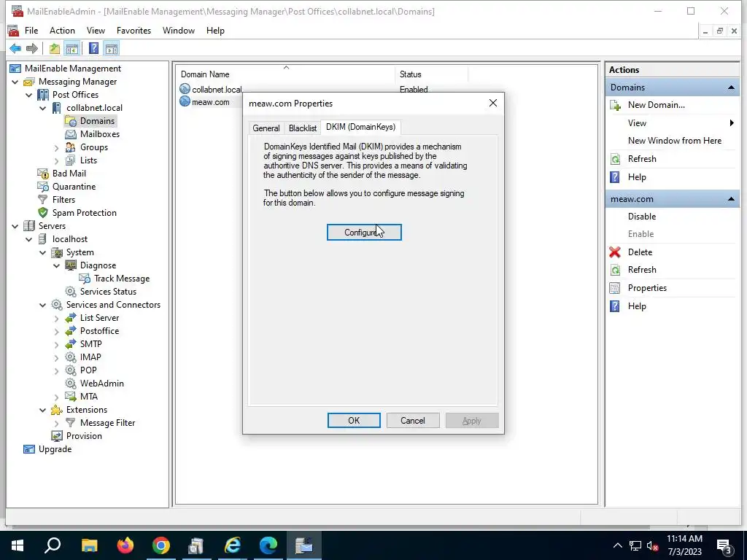
Task: Select WebAdmin service node
Action: (102, 384)
